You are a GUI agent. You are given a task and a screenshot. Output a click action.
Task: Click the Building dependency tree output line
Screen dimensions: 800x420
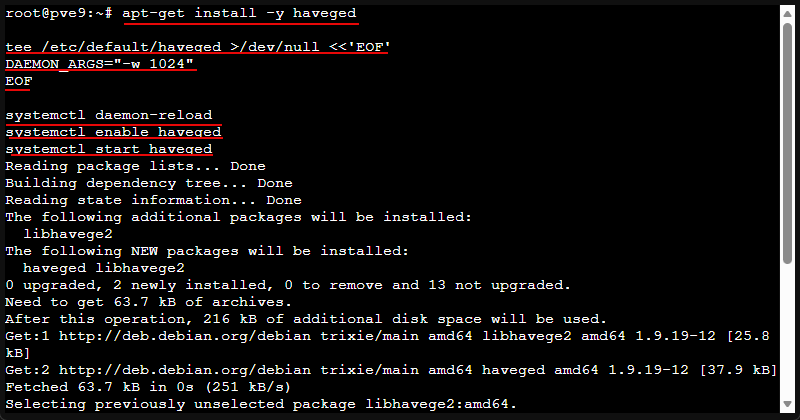point(148,183)
